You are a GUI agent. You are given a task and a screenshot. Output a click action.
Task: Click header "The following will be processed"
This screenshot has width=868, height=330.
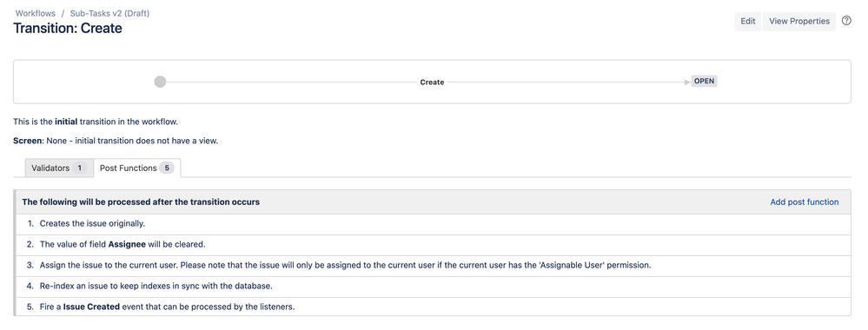click(x=141, y=202)
